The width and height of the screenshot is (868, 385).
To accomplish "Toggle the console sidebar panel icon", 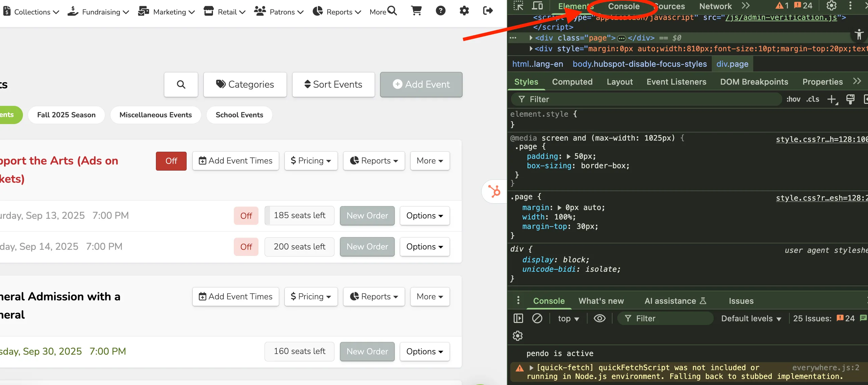I will pos(518,318).
